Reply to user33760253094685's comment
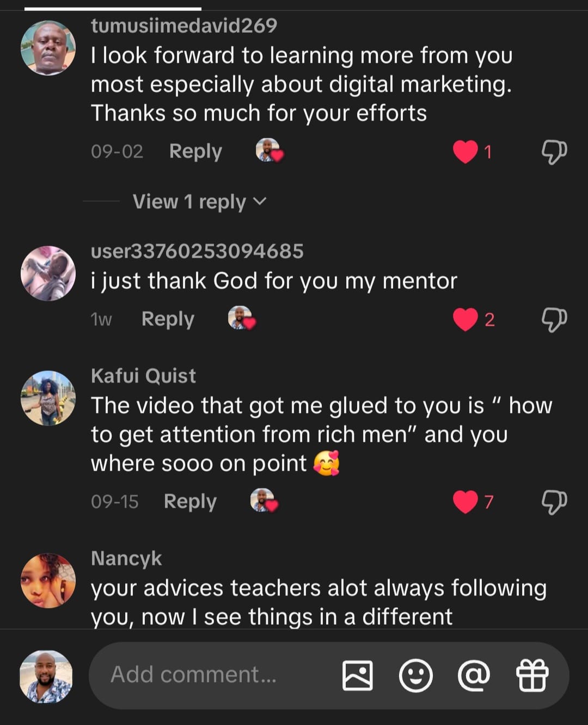588x725 pixels. click(x=168, y=319)
